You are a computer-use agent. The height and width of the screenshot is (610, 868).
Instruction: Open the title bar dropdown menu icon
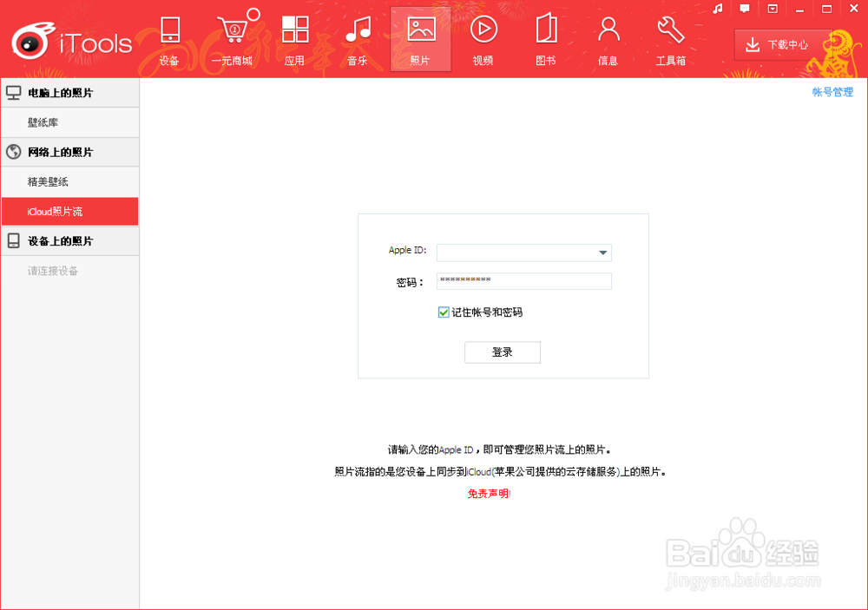coord(773,9)
